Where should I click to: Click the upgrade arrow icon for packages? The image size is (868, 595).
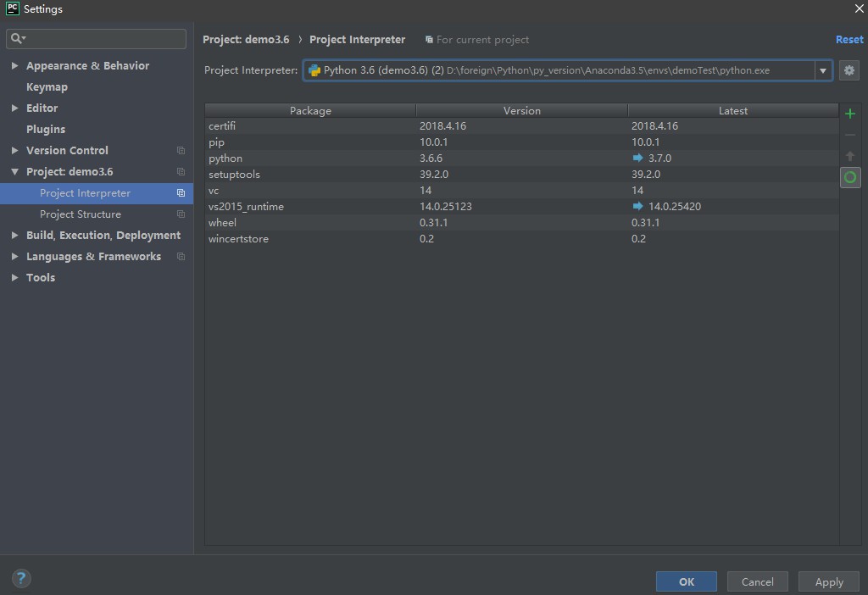(x=850, y=155)
